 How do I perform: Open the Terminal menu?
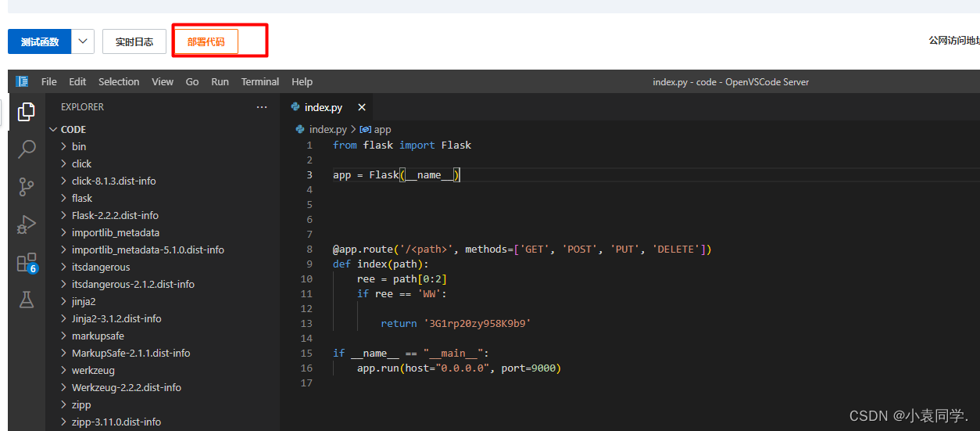(260, 81)
